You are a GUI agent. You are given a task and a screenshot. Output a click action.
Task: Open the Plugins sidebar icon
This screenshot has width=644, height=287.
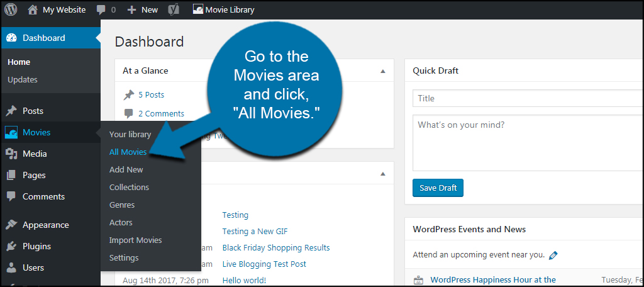click(11, 246)
